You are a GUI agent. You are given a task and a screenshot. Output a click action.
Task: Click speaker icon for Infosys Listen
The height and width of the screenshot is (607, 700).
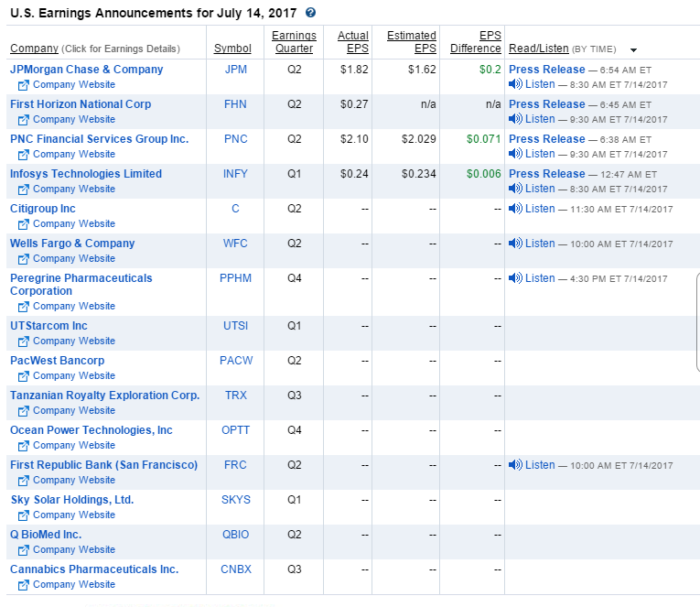515,189
